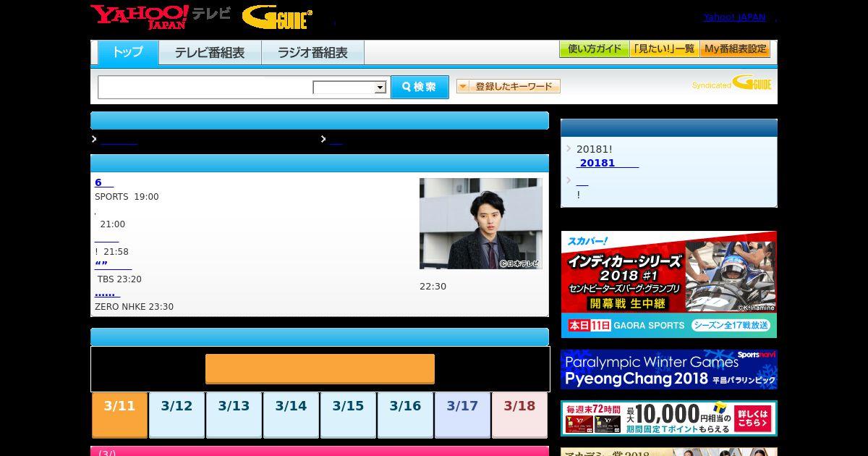Select the 3/12 date tab
Screen dimensions: 868x456
176,415
